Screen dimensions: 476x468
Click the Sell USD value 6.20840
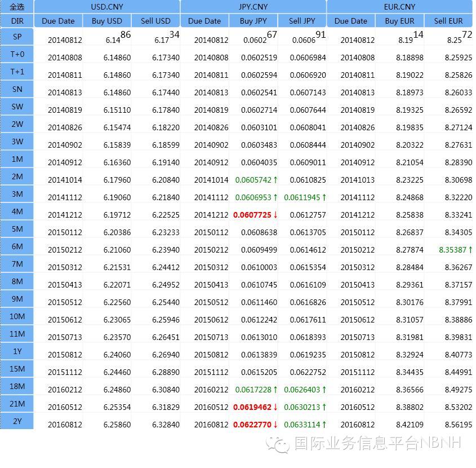(166, 180)
